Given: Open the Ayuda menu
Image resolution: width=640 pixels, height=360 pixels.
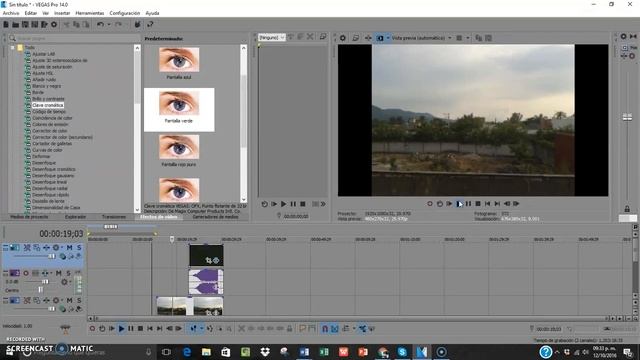Looking at the screenshot, I should (152, 13).
